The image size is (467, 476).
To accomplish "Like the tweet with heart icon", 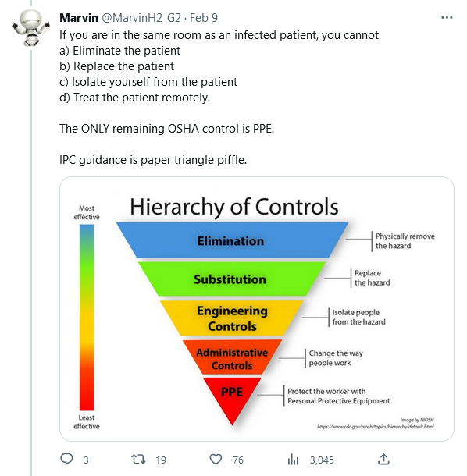I will pos(216,460).
